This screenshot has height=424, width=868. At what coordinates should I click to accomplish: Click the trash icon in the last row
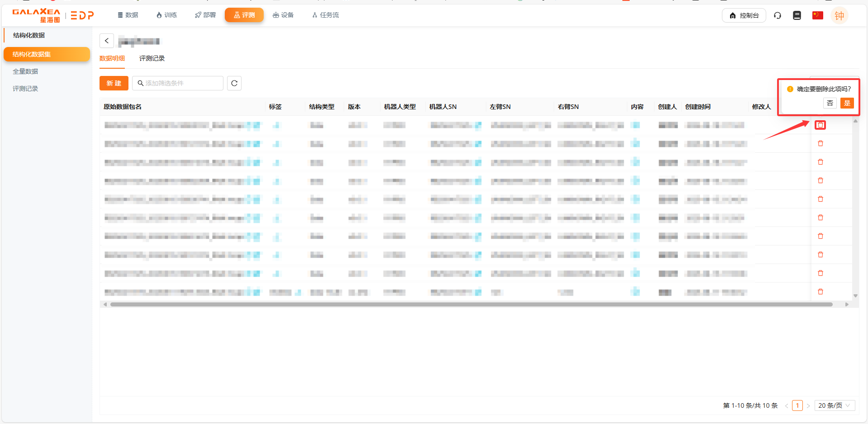click(820, 292)
